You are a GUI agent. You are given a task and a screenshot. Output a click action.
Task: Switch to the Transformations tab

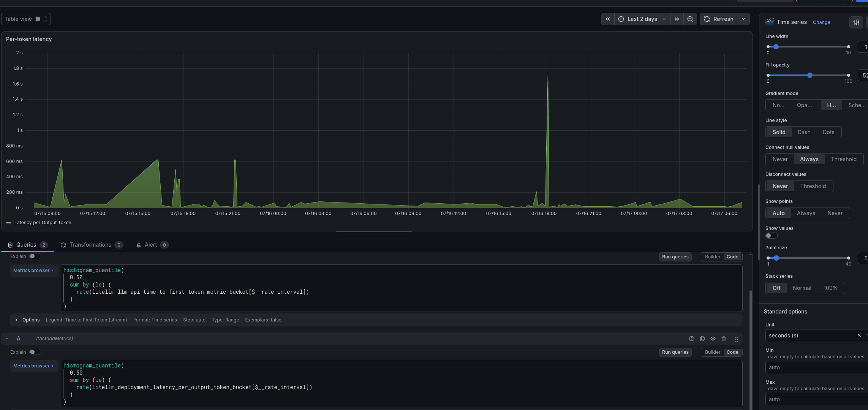pyautogui.click(x=92, y=245)
